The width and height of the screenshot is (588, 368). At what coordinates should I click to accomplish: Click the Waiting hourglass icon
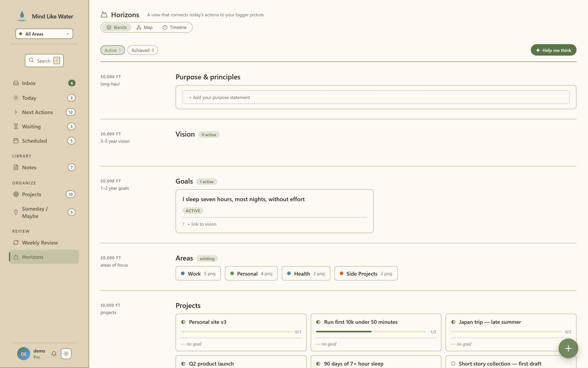click(16, 126)
